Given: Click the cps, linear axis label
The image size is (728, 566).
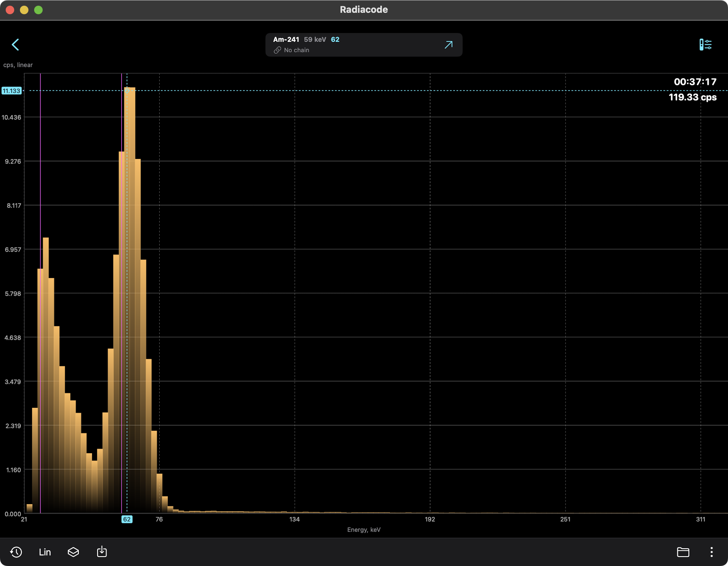Looking at the screenshot, I should tap(18, 65).
